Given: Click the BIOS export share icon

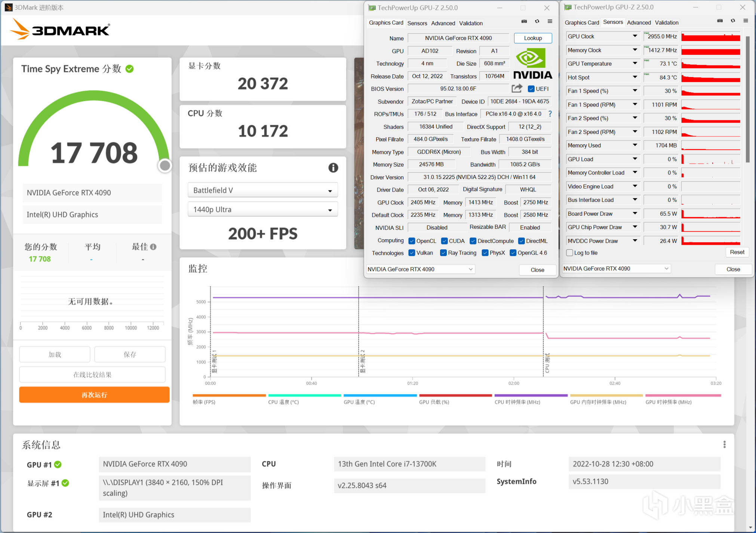Looking at the screenshot, I should [517, 89].
